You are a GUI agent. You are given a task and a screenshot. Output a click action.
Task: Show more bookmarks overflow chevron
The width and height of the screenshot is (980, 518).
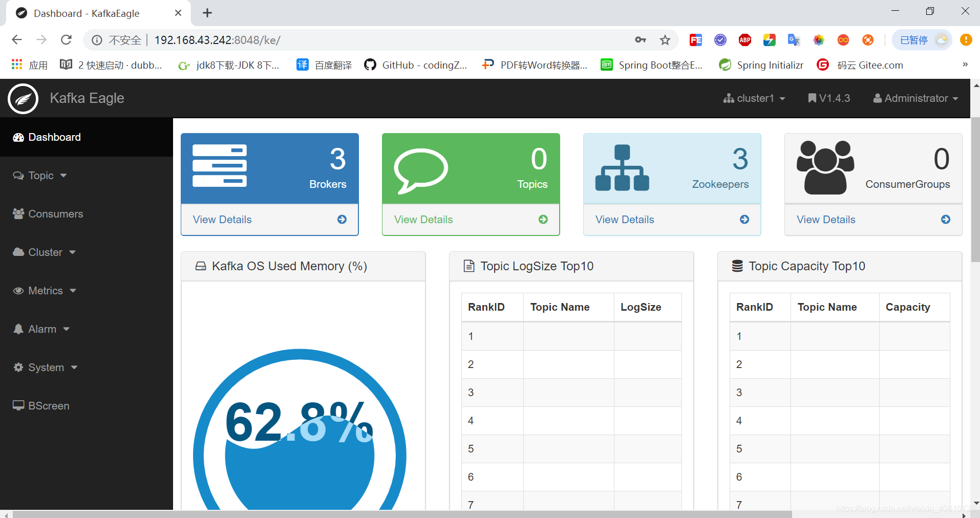[965, 64]
